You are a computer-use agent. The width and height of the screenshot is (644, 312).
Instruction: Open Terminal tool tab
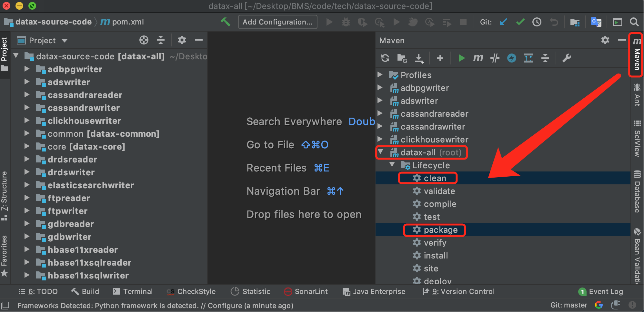coord(133,291)
